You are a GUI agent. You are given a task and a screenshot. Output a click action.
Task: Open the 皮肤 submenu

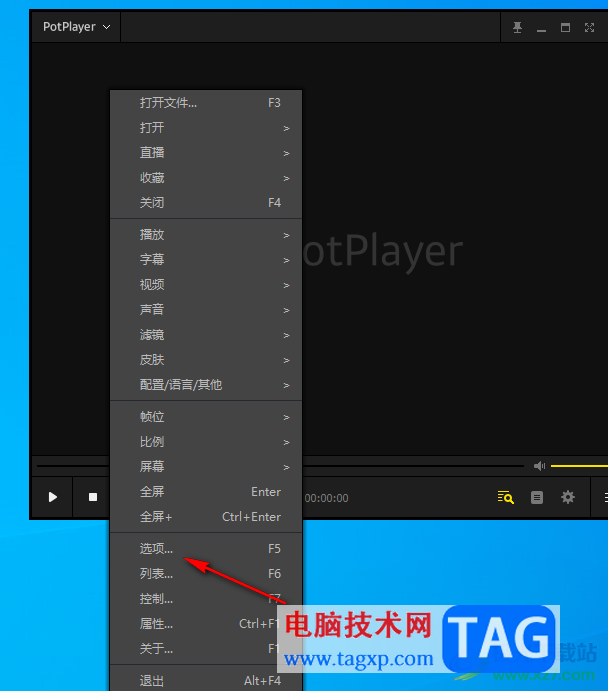pos(206,360)
